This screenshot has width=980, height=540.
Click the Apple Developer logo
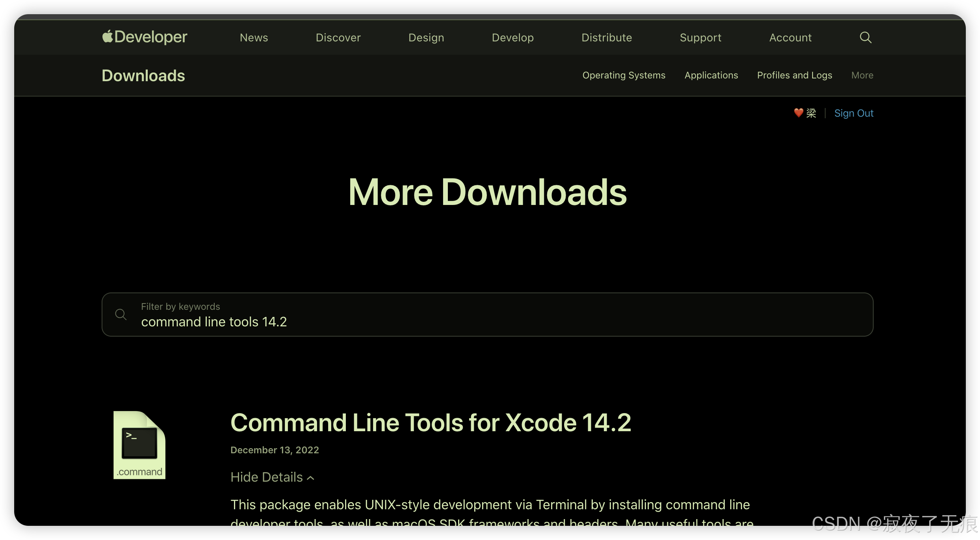pos(144,37)
